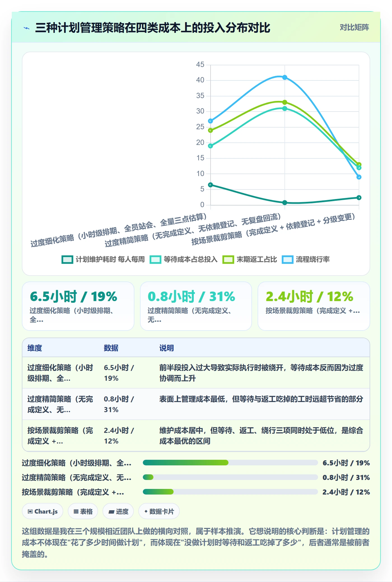Select the dark teal 计划维护耗时 point at 6.5
Viewport: 392px width, 582px height.
point(211,185)
